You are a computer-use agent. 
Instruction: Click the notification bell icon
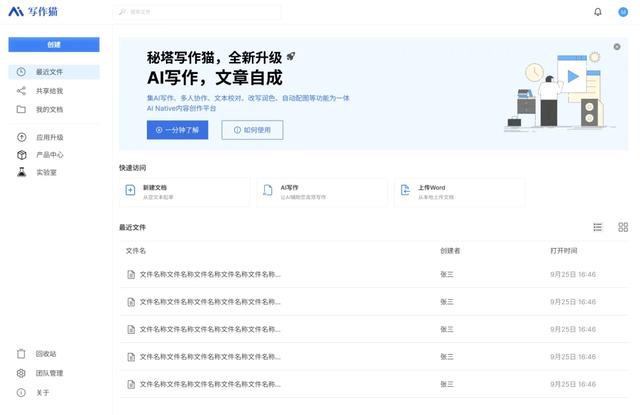(598, 12)
